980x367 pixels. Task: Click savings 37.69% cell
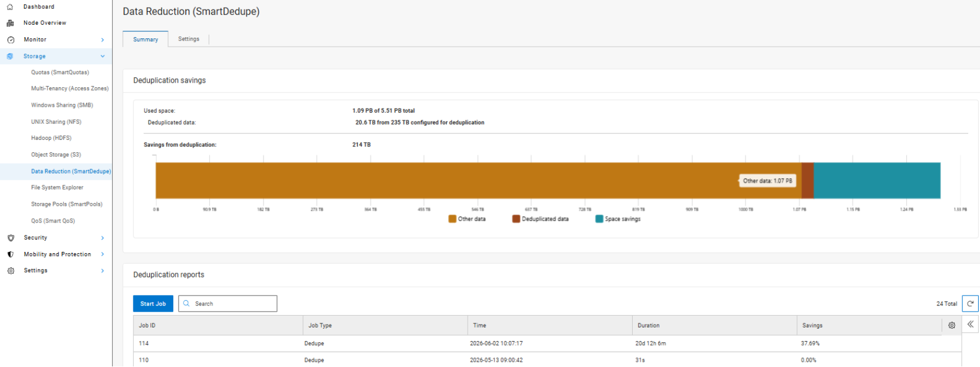810,343
